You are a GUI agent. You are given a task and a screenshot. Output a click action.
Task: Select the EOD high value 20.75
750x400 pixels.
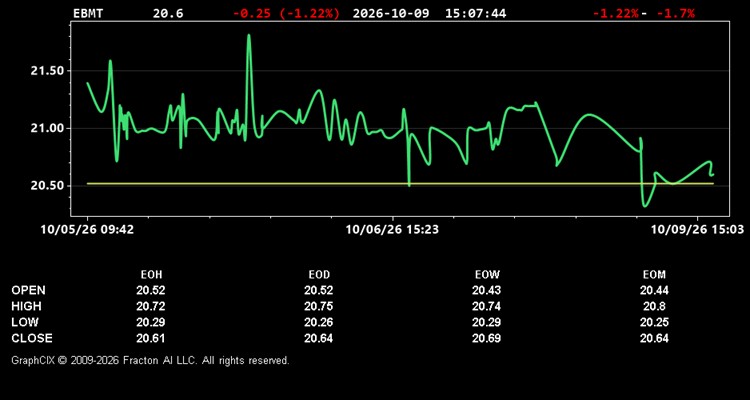point(319,306)
